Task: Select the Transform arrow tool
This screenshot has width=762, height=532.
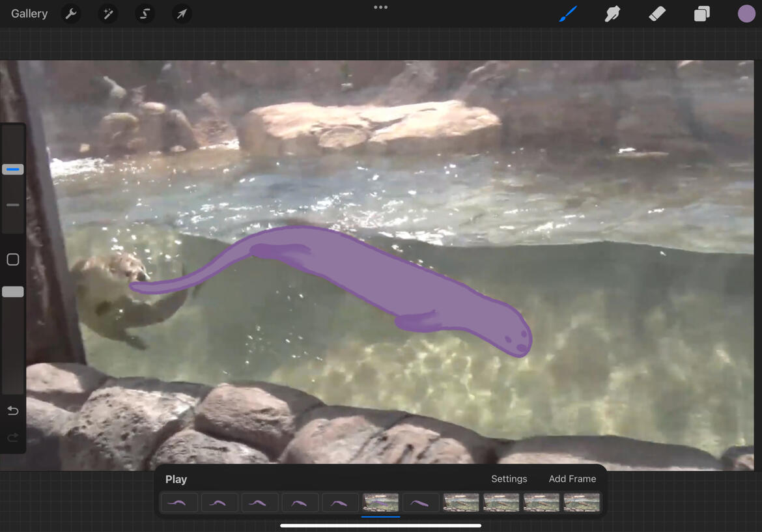Action: 182,14
